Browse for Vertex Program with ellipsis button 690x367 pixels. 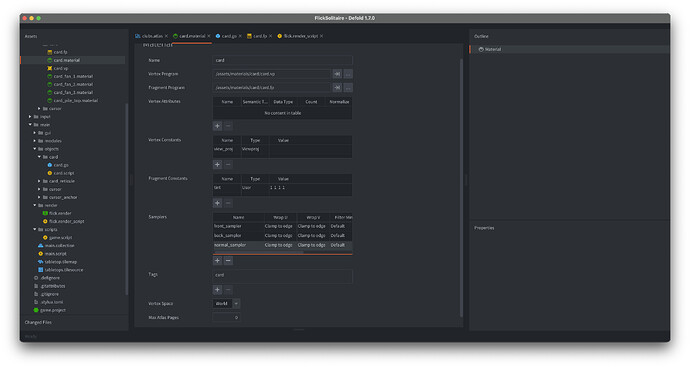(x=348, y=74)
